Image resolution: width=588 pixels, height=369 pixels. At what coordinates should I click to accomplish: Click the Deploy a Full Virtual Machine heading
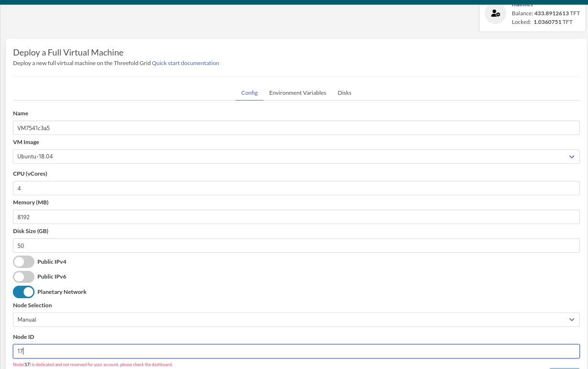[68, 52]
